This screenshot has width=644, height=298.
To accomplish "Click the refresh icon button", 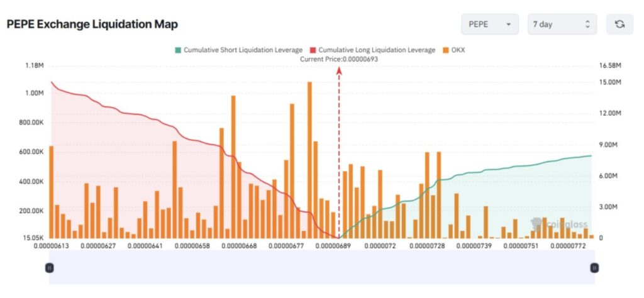I will [x=619, y=25].
